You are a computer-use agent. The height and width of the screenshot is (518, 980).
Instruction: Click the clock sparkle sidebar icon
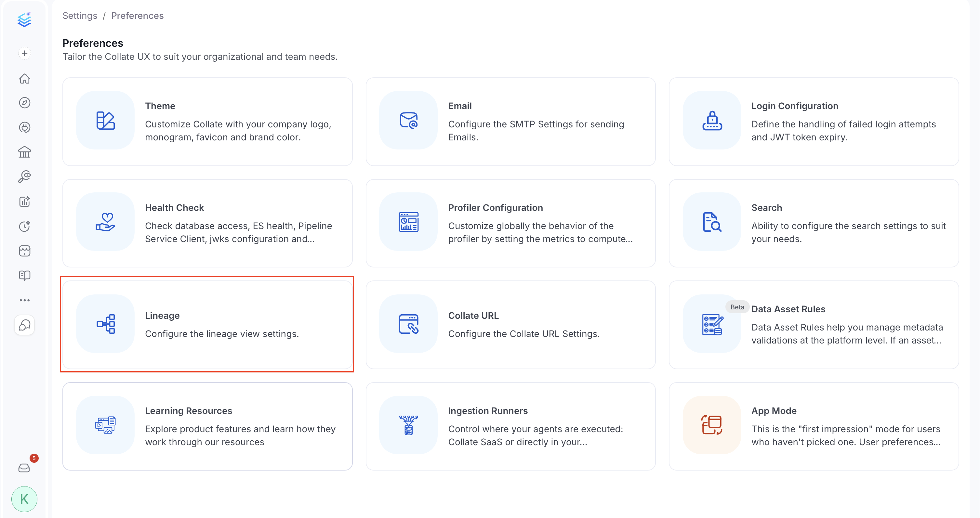coord(25,226)
